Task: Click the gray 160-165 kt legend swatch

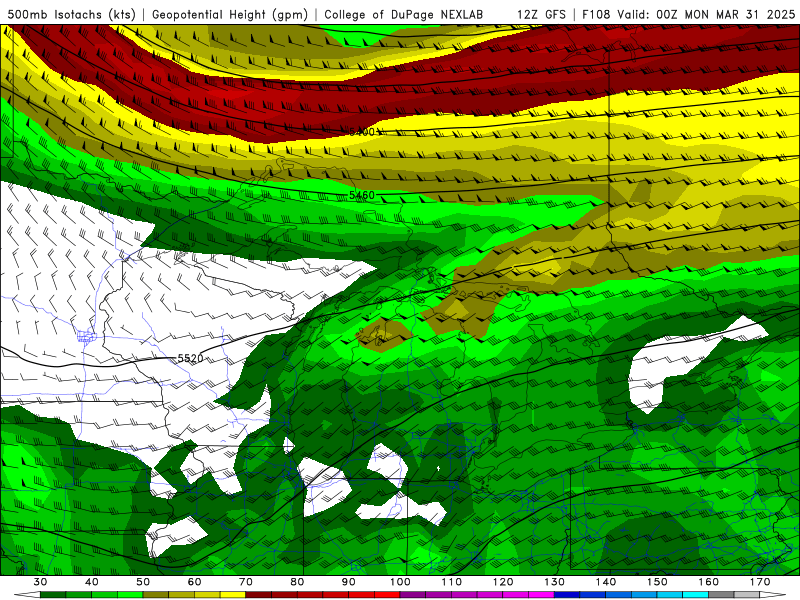Action: [x=721, y=595]
